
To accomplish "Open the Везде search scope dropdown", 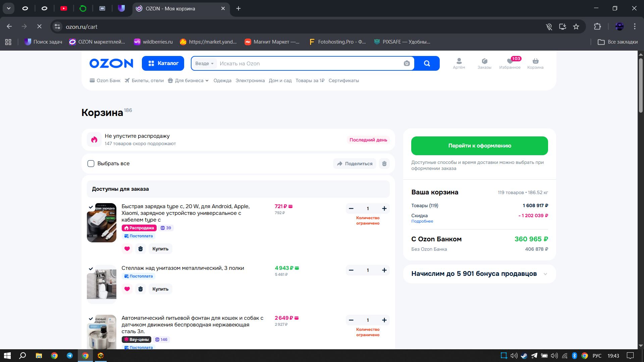I will pyautogui.click(x=204, y=64).
